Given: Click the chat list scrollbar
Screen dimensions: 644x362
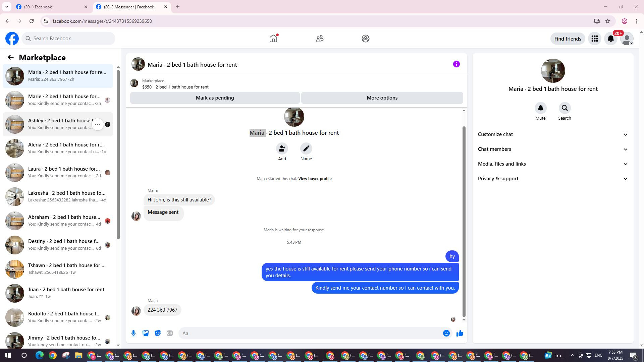Looking at the screenshot, I should coord(118,155).
